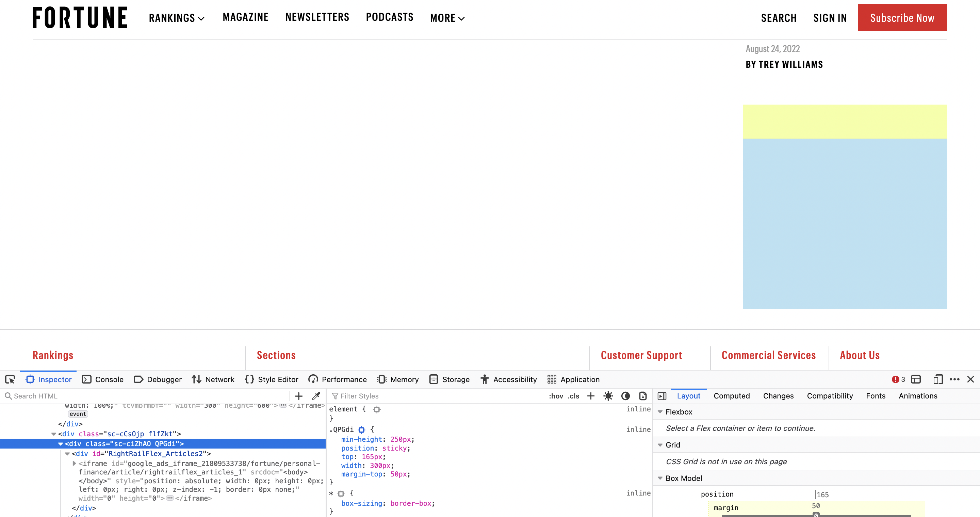Screen dimensions: 980x517
Task: Click the add new node plus icon
Action: click(x=299, y=396)
